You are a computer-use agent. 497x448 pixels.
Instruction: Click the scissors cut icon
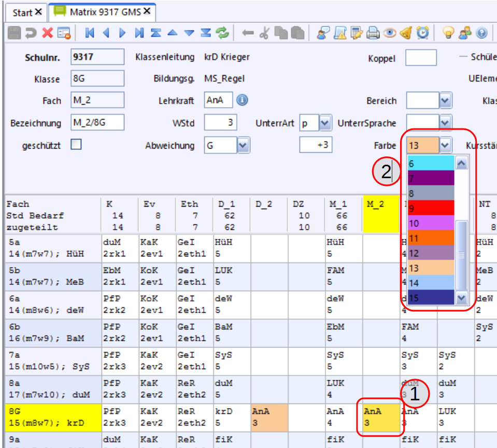pos(264,33)
